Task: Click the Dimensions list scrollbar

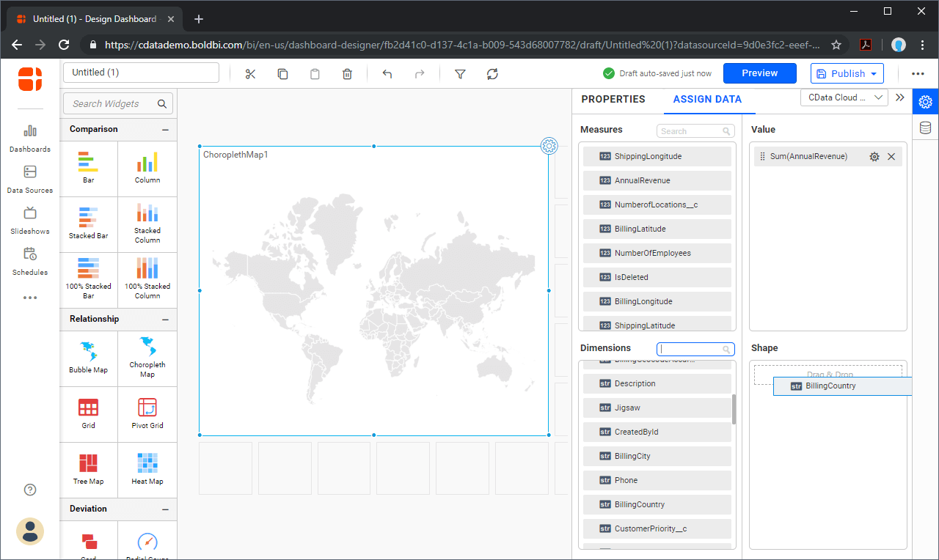Action: [x=734, y=409]
